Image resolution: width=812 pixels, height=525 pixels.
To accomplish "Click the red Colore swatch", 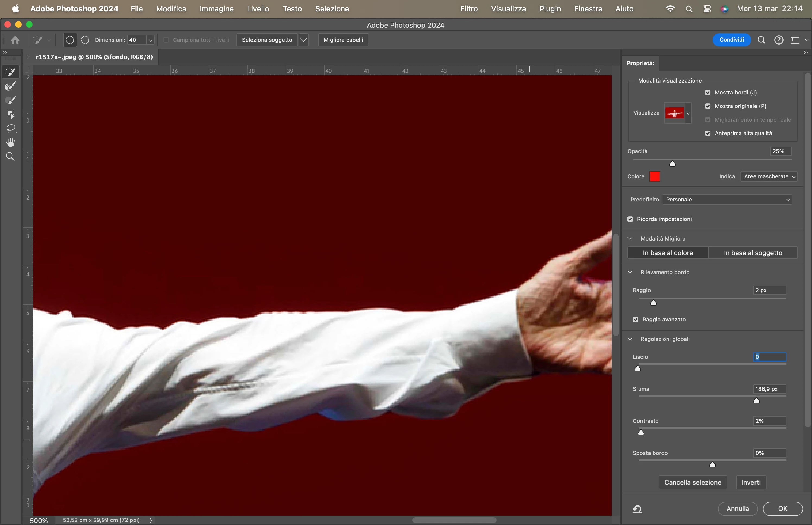I will pyautogui.click(x=655, y=177).
